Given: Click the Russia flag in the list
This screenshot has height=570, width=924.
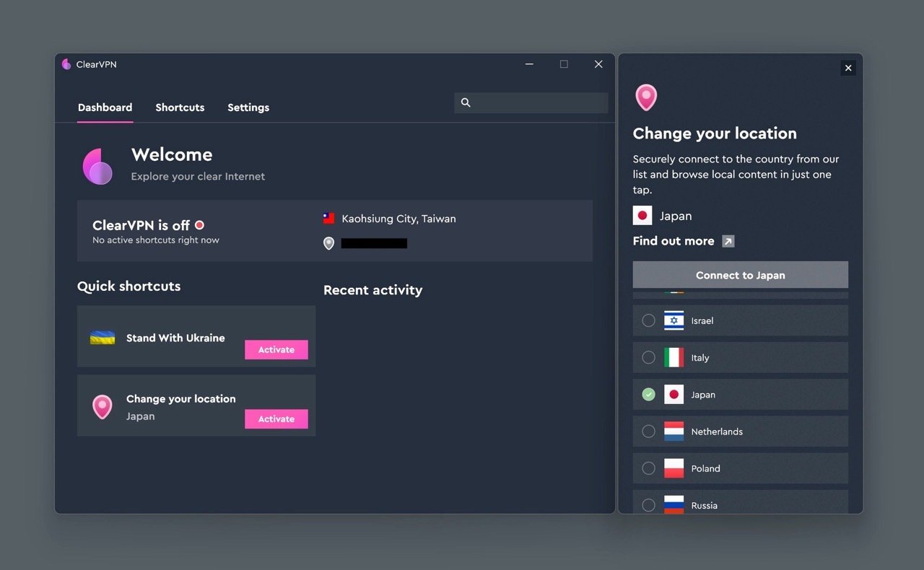Looking at the screenshot, I should coord(674,504).
